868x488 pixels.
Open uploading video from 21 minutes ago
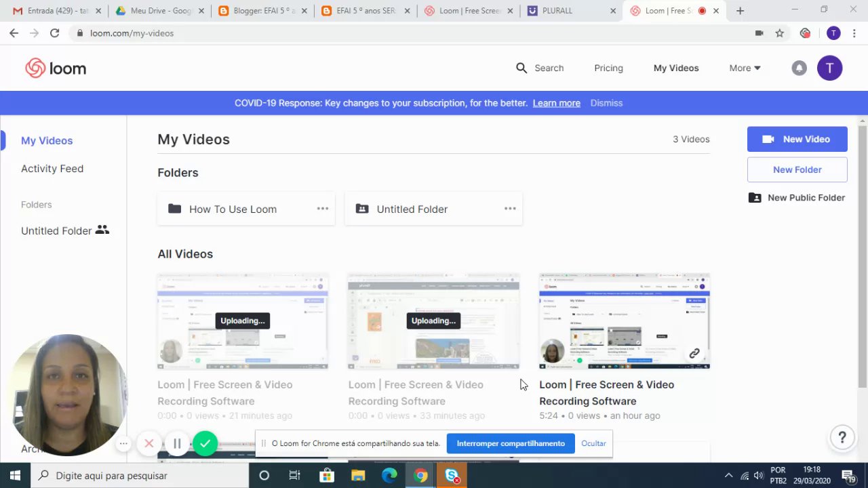click(x=243, y=321)
